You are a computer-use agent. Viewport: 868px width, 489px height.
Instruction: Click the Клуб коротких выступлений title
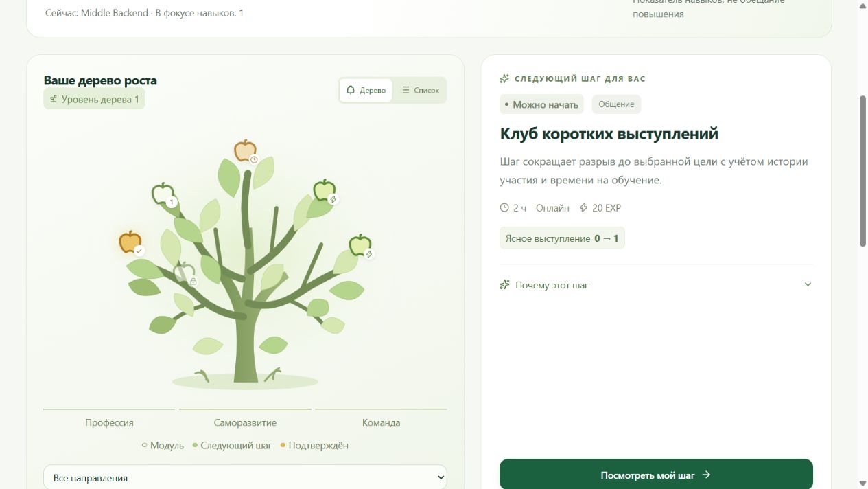[x=609, y=133]
